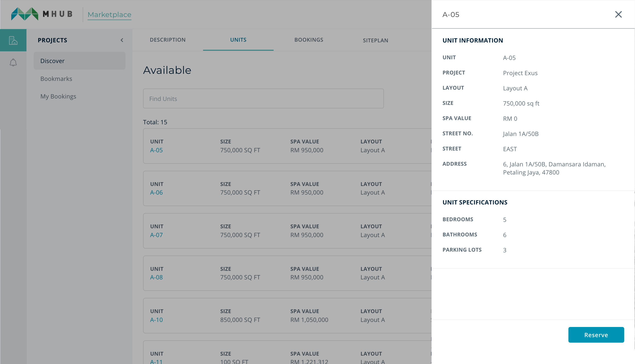Click the MHUB logo

(42, 14)
